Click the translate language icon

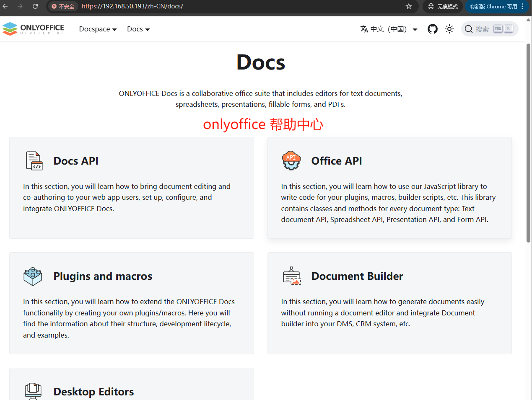click(364, 29)
